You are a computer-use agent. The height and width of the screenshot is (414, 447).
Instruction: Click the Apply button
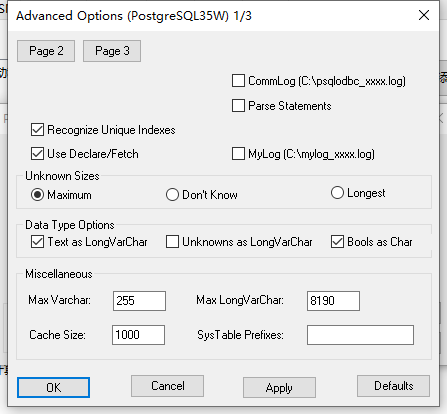pyautogui.click(x=279, y=387)
